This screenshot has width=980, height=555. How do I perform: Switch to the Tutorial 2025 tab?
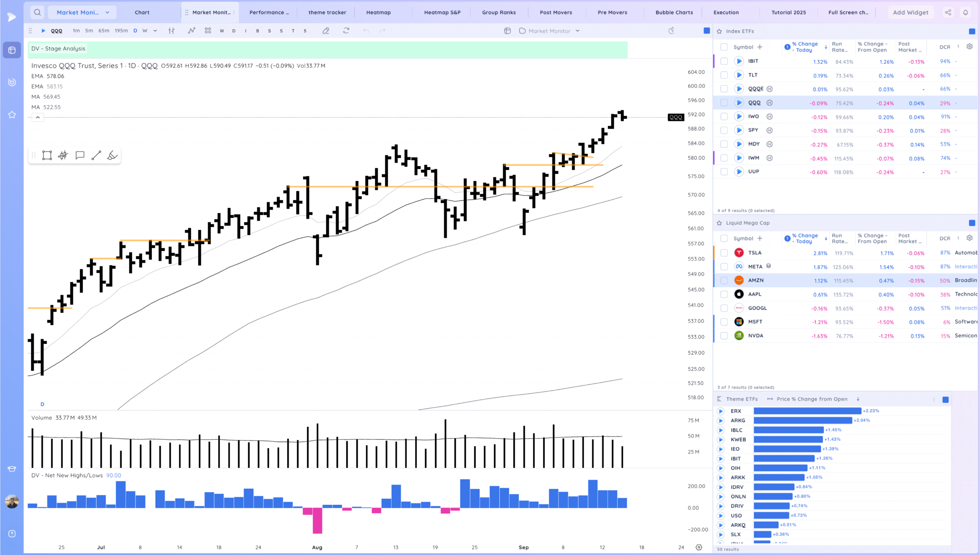tap(789, 12)
